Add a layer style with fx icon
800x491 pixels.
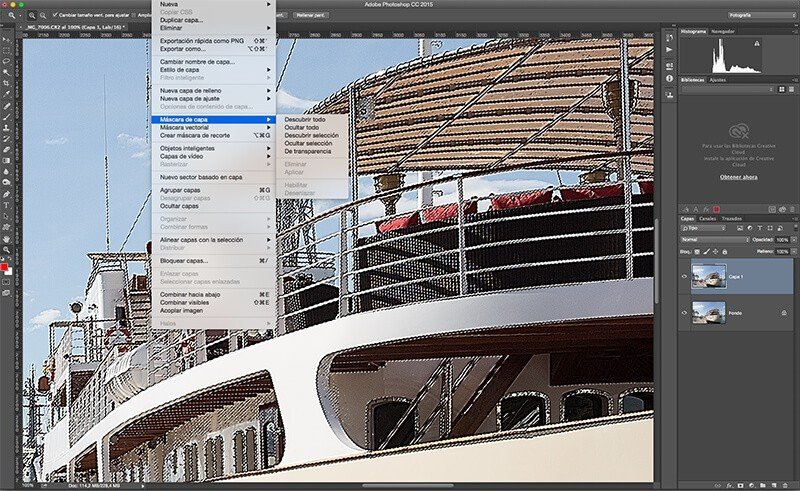(729, 485)
